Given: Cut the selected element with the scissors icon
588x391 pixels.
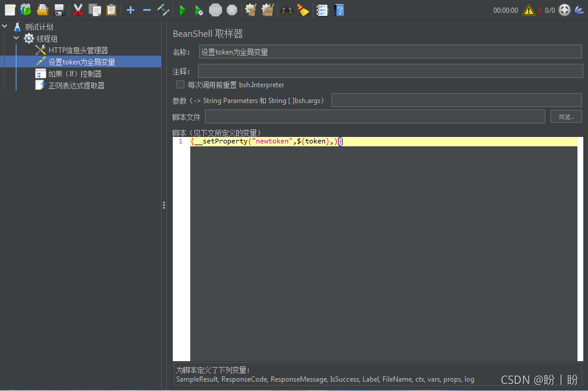Looking at the screenshot, I should [77, 10].
